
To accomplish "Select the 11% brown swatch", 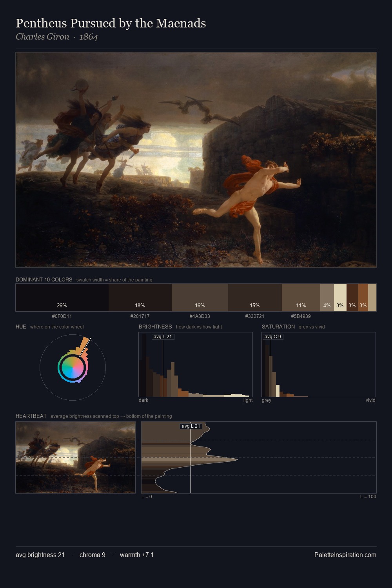I will click(x=301, y=298).
